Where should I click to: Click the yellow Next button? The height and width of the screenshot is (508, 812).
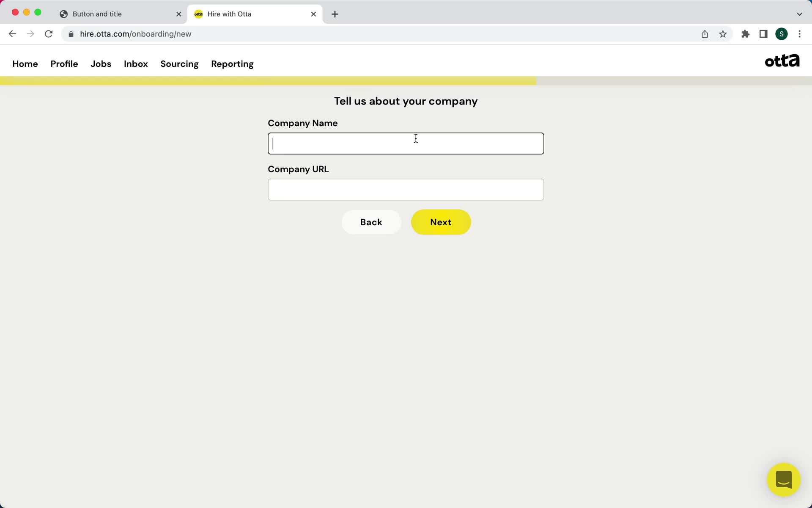coord(441,222)
